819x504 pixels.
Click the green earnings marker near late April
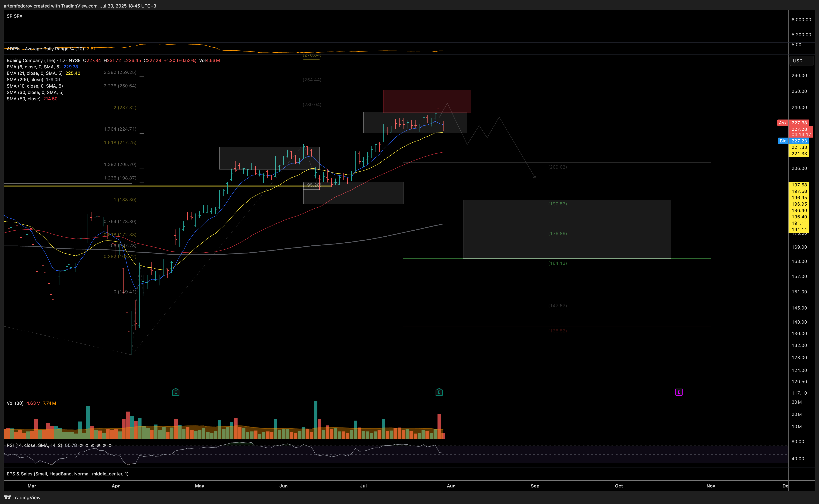176,392
